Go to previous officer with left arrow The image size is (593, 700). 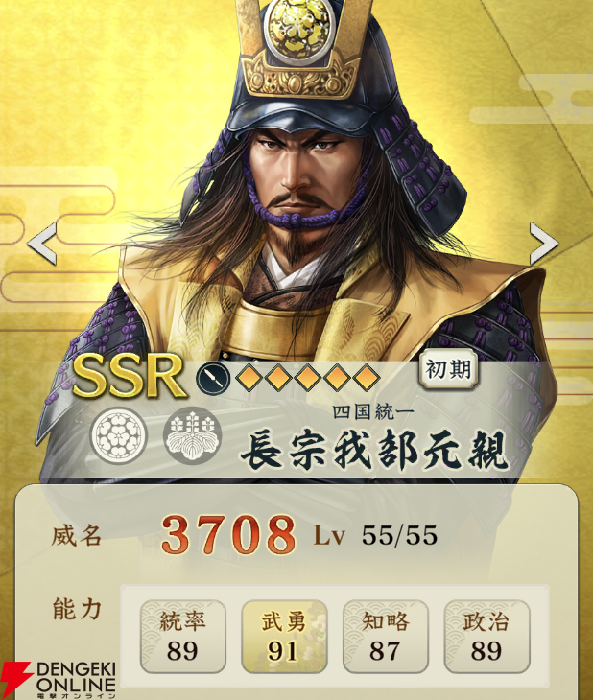[42, 244]
